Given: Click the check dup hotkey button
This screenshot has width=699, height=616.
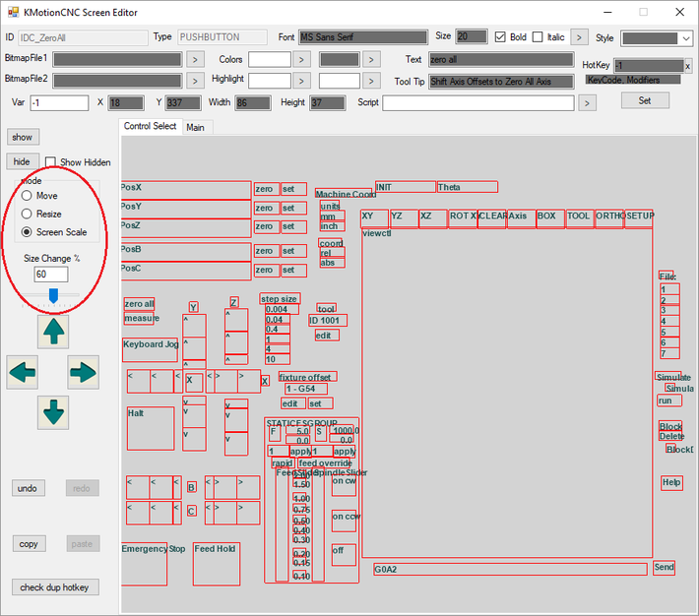Looking at the screenshot, I should coord(55,587).
